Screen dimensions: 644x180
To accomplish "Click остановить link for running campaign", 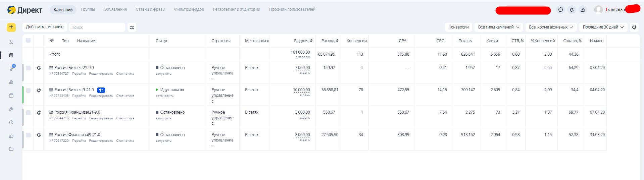I will pyautogui.click(x=164, y=96).
